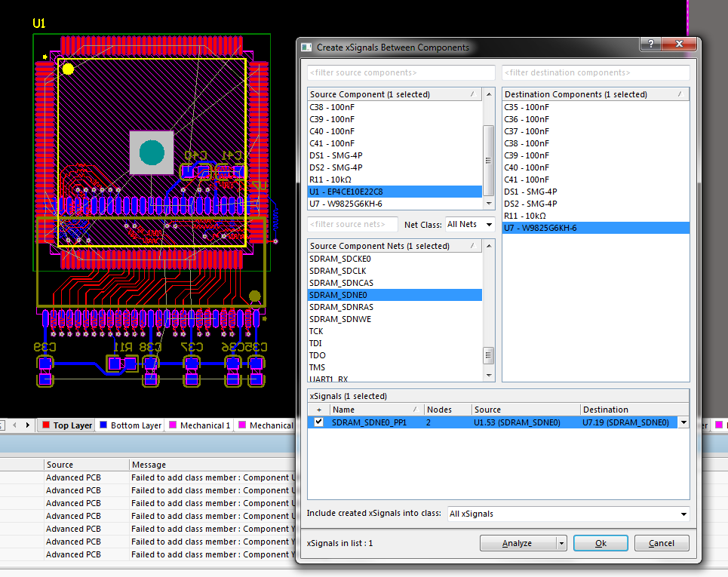Click the magenta color icon on the Mechanical 1 tab

click(172, 425)
